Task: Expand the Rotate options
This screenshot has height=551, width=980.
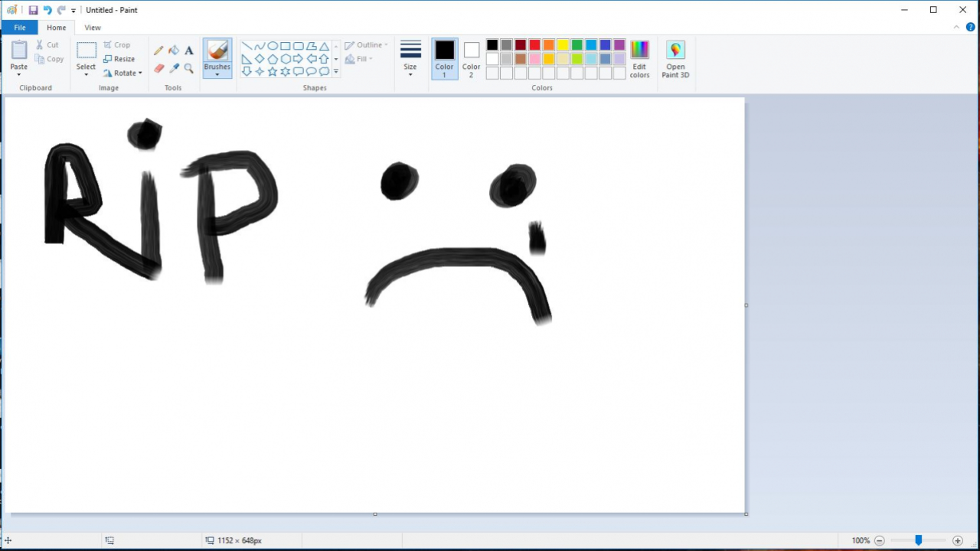Action: coord(123,73)
